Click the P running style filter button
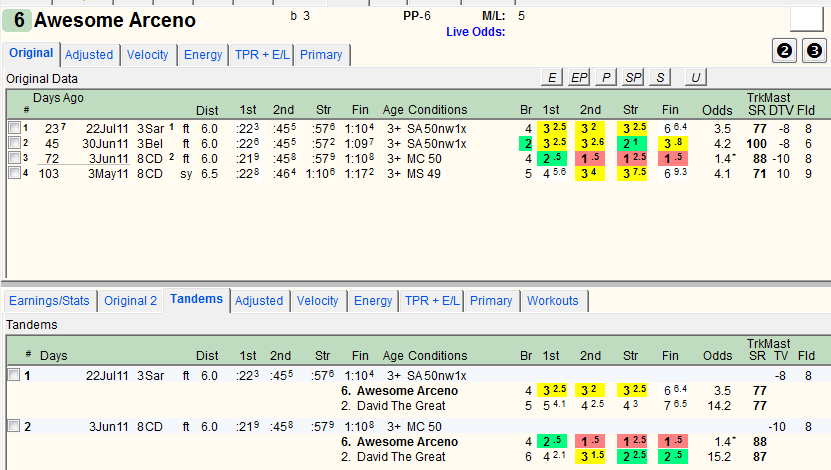 pyautogui.click(x=606, y=77)
